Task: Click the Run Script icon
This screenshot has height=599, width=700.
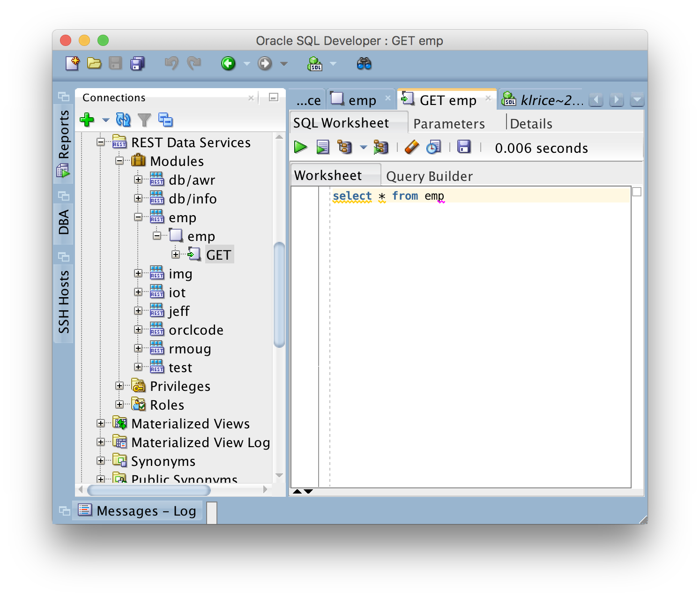Action: pos(323,147)
